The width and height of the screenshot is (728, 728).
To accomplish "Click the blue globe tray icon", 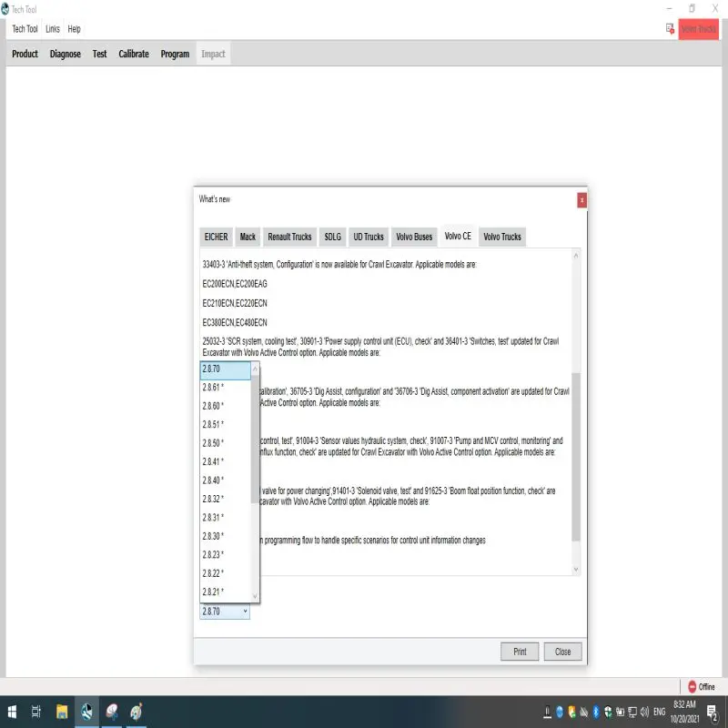I will pyautogui.click(x=560, y=712).
